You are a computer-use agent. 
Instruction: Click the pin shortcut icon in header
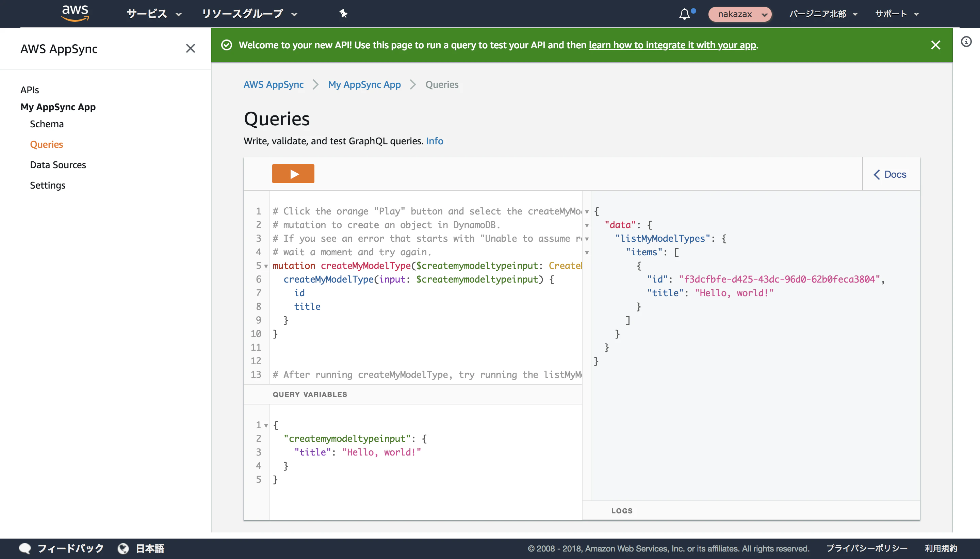point(343,14)
